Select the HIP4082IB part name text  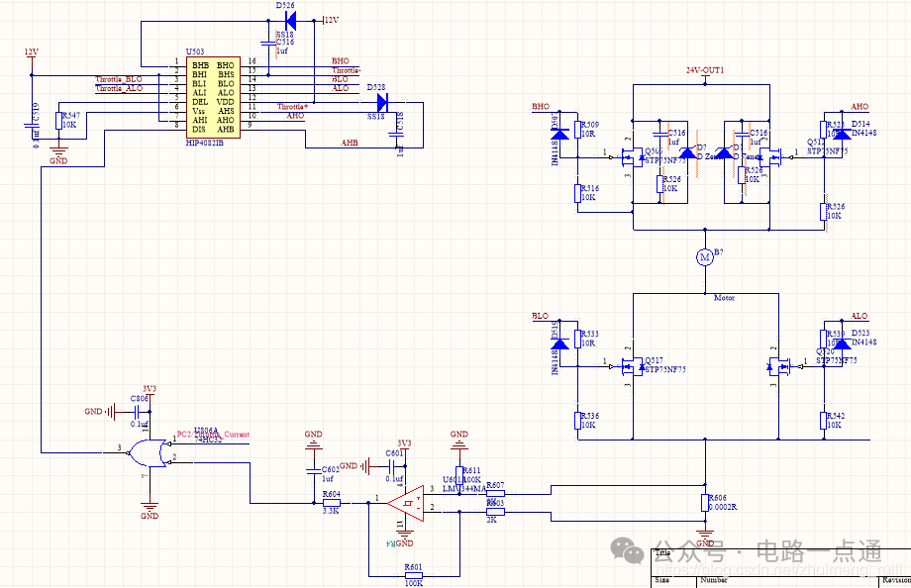tap(205, 143)
